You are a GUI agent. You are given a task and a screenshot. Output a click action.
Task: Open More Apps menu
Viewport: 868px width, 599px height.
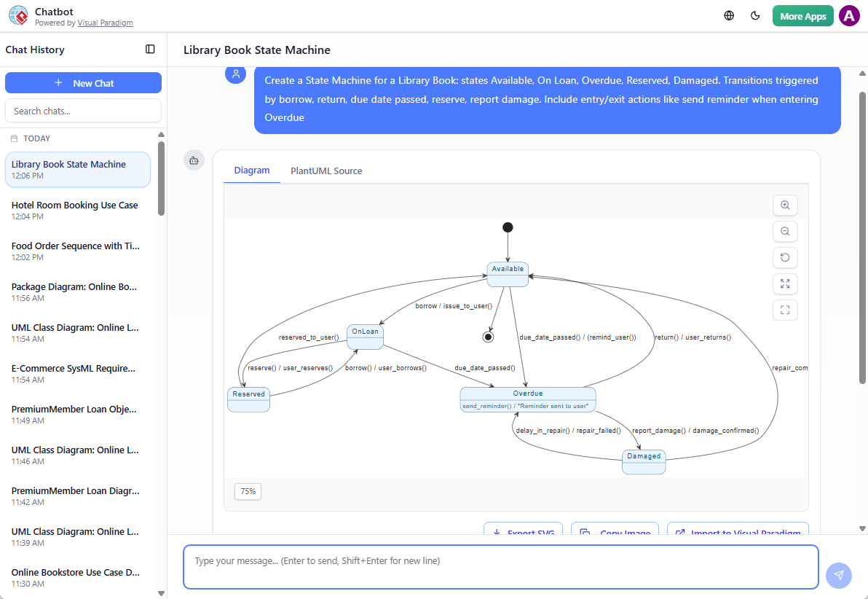tap(802, 16)
